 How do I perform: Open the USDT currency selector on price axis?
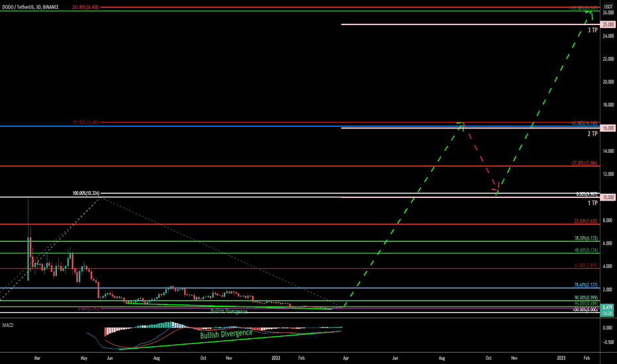click(x=608, y=7)
